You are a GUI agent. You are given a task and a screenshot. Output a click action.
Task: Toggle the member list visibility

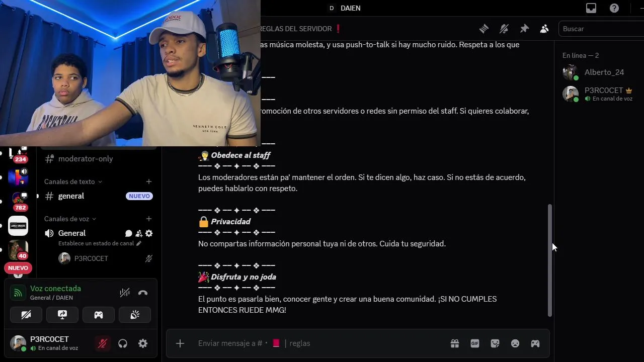tap(544, 29)
